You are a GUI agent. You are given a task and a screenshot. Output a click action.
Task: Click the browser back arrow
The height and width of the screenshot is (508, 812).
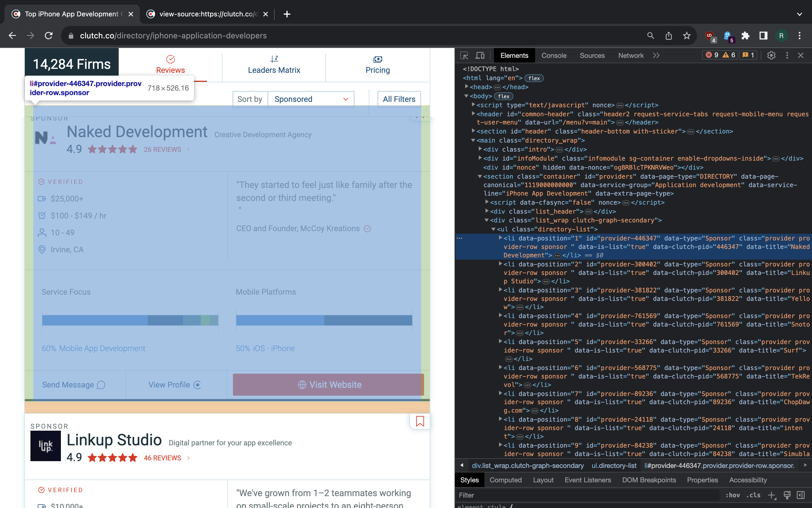(12, 36)
